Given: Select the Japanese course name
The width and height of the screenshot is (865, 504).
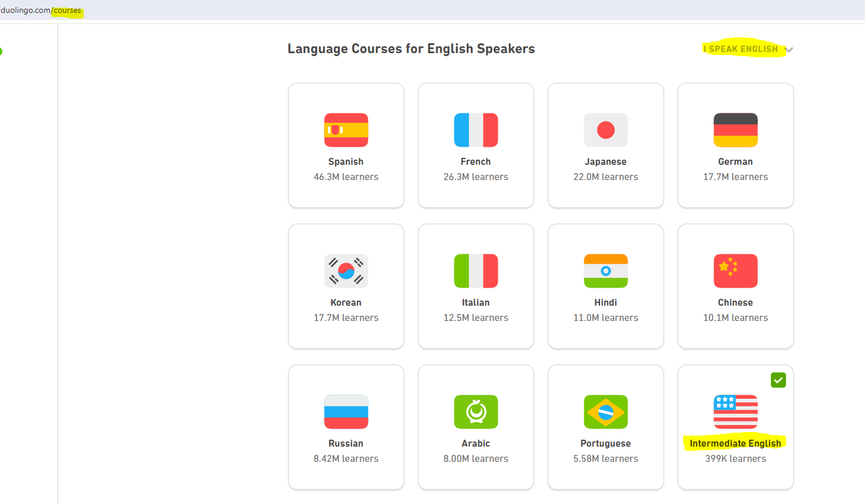Looking at the screenshot, I should point(606,162).
